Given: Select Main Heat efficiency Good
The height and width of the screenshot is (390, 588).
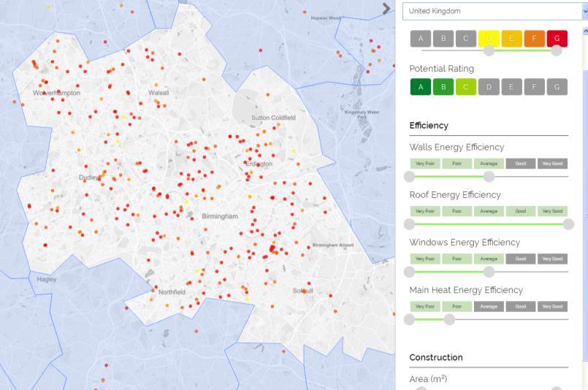Looking at the screenshot, I should (521, 306).
